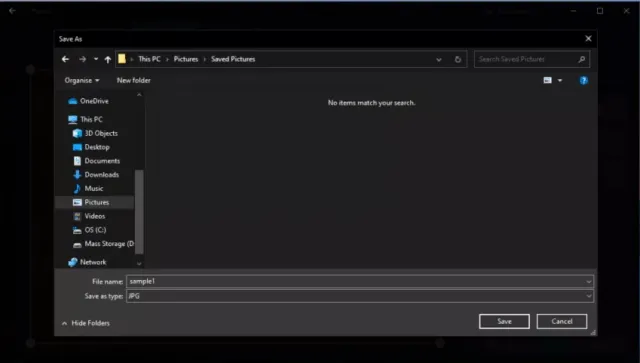
Task: Click the Music note icon
Action: (77, 188)
